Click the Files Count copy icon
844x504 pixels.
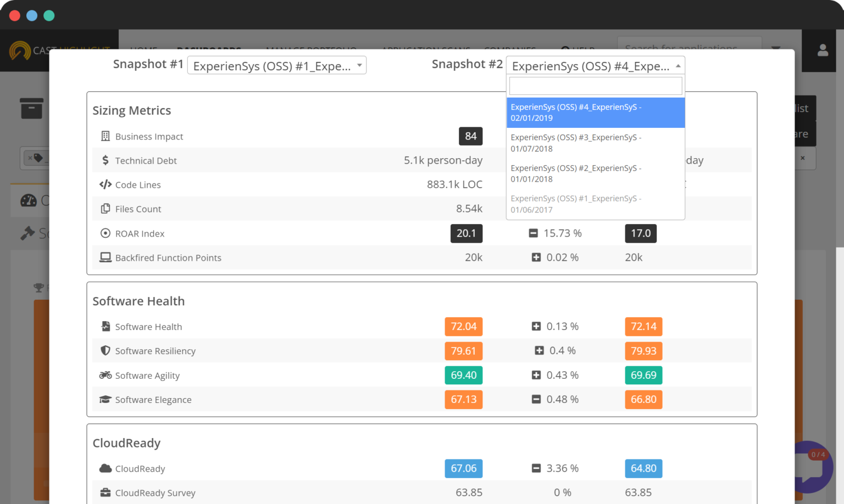[x=105, y=209]
